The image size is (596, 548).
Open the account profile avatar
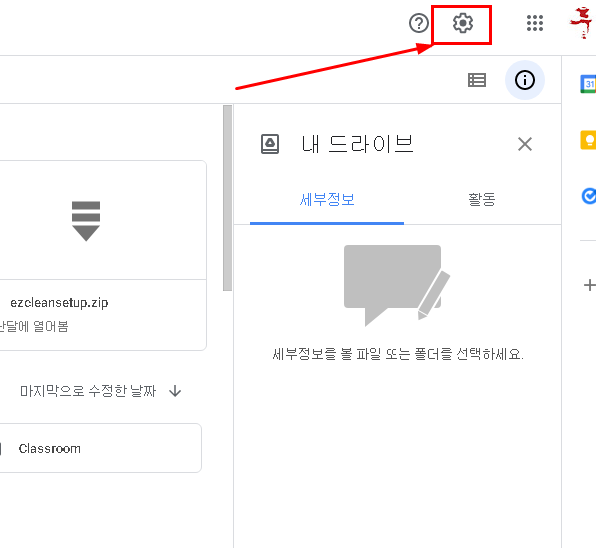582,23
